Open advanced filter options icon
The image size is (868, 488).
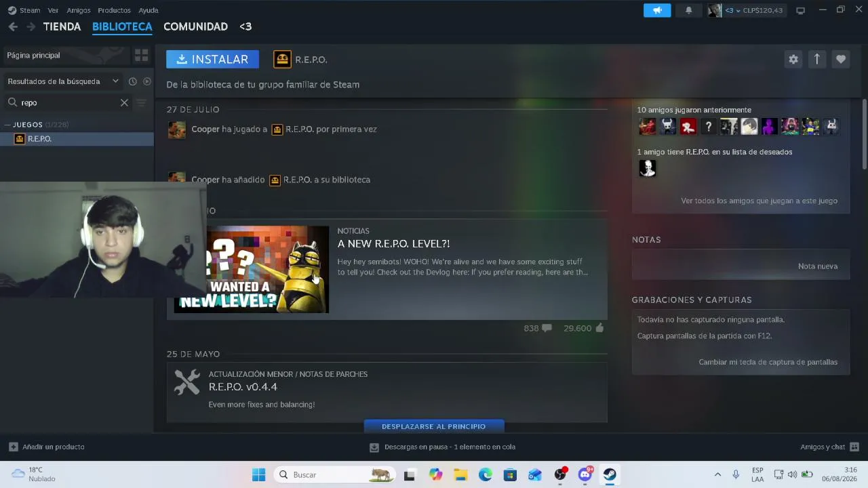(x=141, y=102)
